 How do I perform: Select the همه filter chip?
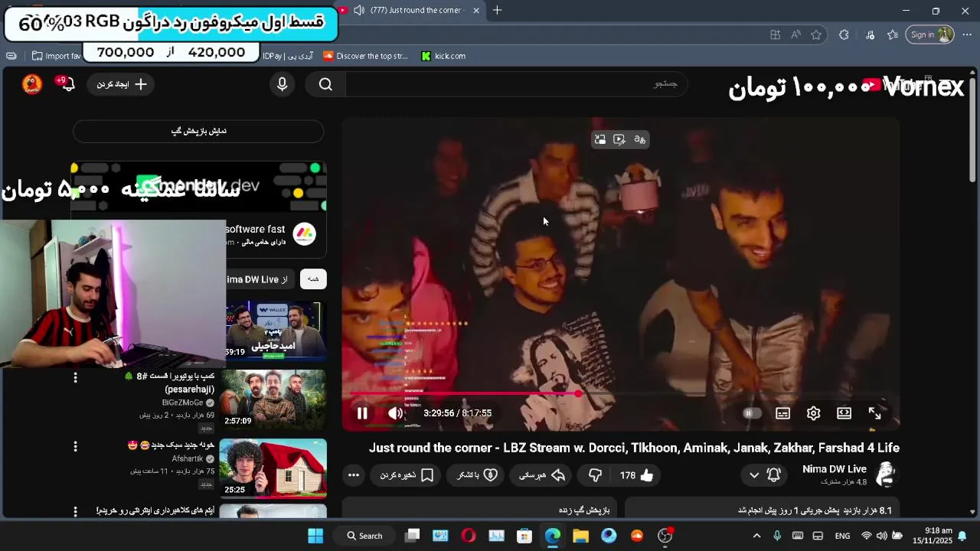point(313,279)
